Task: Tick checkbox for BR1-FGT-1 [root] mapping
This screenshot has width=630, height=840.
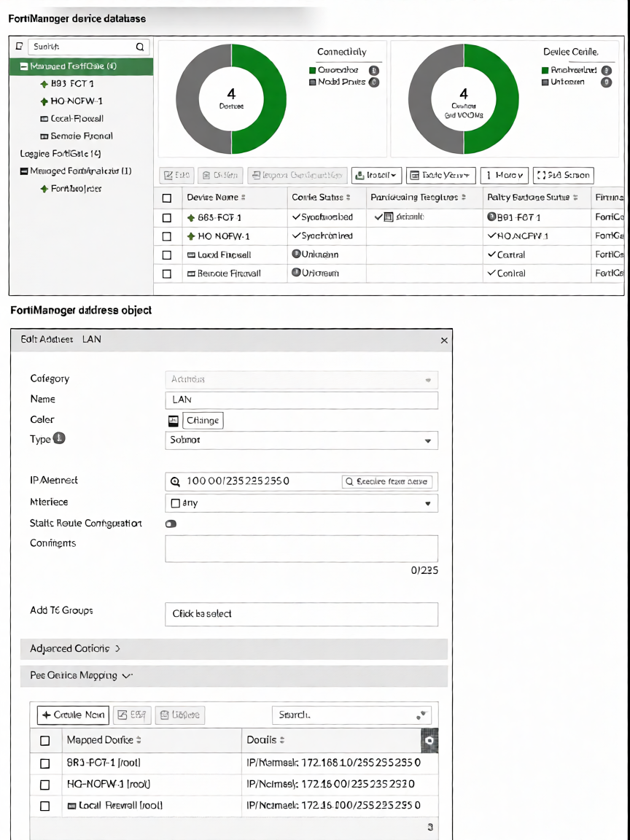Action: click(x=45, y=763)
